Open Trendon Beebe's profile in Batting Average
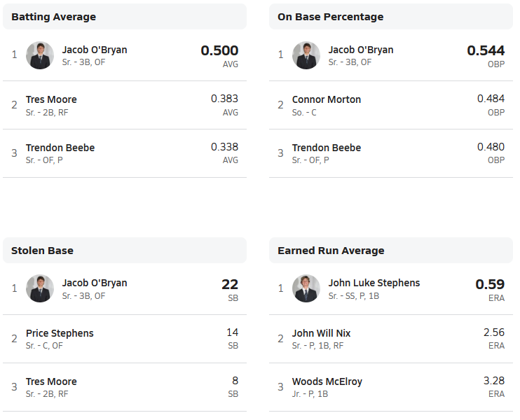The height and width of the screenshot is (420, 520). coord(60,148)
